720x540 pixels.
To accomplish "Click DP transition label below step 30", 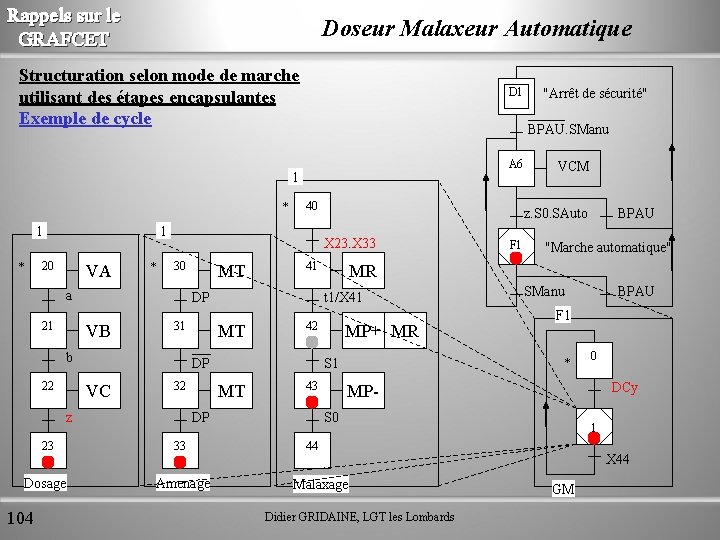I will point(200,297).
